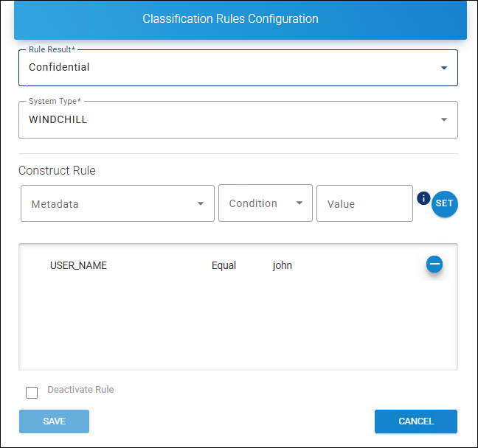Cancel the rules configuration dialog
This screenshot has width=478, height=448.
click(x=416, y=421)
